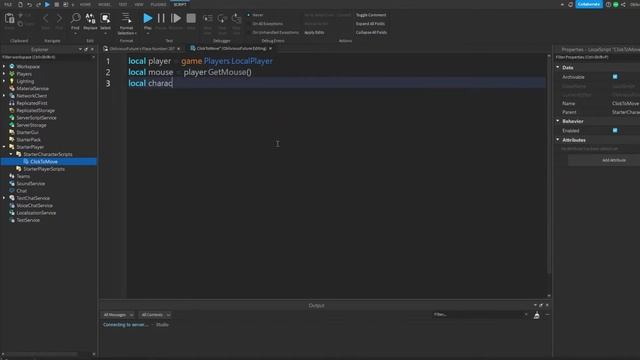
Task: Expand the Workspace tree node
Action: pos(4,66)
